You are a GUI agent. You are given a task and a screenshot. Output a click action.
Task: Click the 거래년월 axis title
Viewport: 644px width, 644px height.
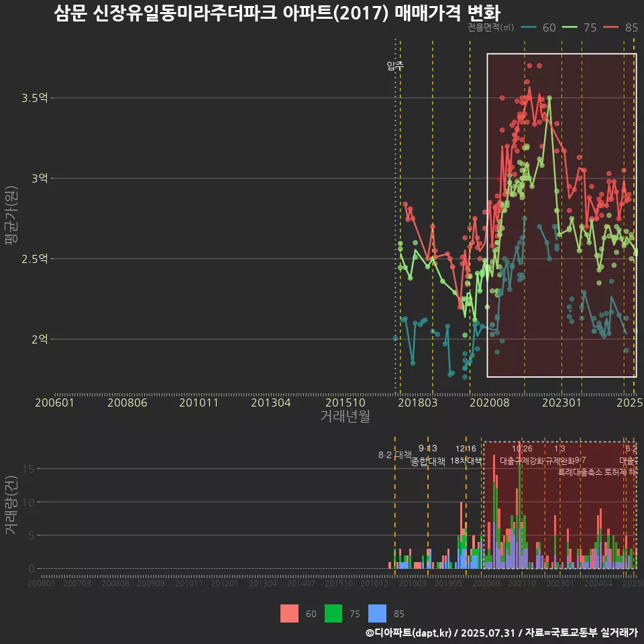coord(345,416)
